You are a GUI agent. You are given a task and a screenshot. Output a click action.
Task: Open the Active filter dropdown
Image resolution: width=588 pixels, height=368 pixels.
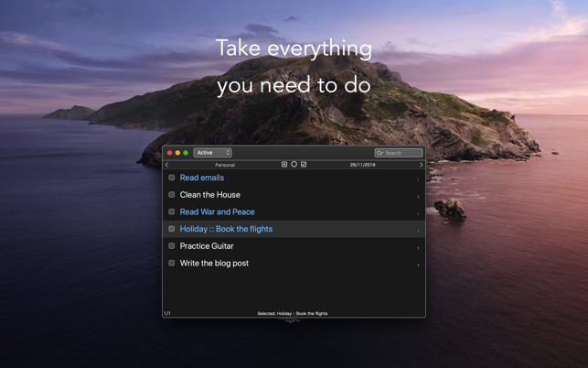pos(213,153)
